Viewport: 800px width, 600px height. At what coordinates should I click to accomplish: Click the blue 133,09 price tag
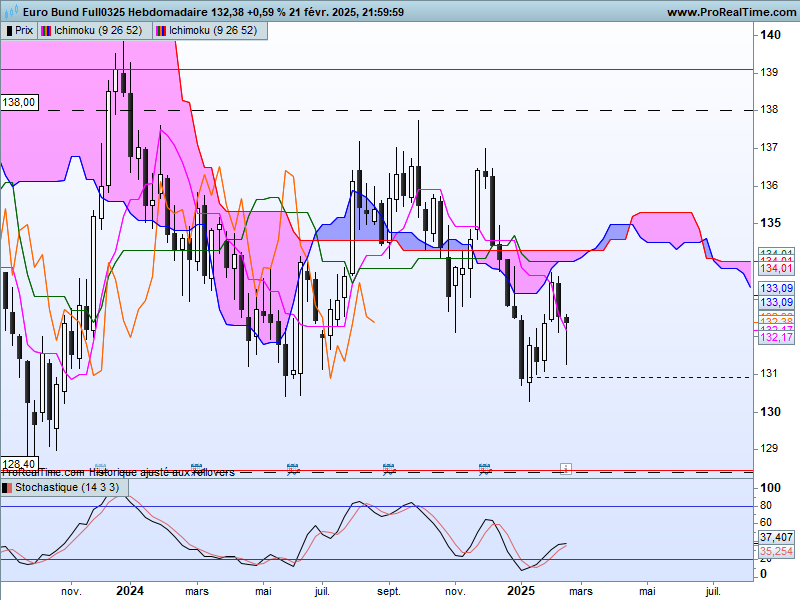point(777,288)
